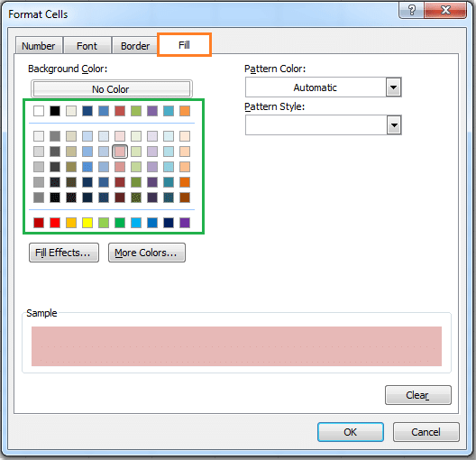
Task: Click the No Color button
Action: click(x=112, y=89)
